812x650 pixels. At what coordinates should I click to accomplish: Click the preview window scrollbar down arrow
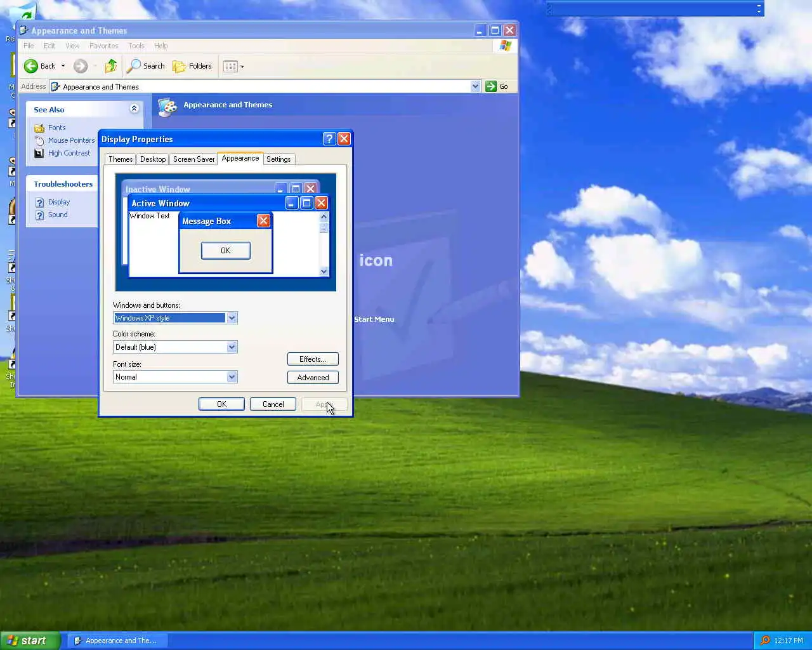coord(324,272)
